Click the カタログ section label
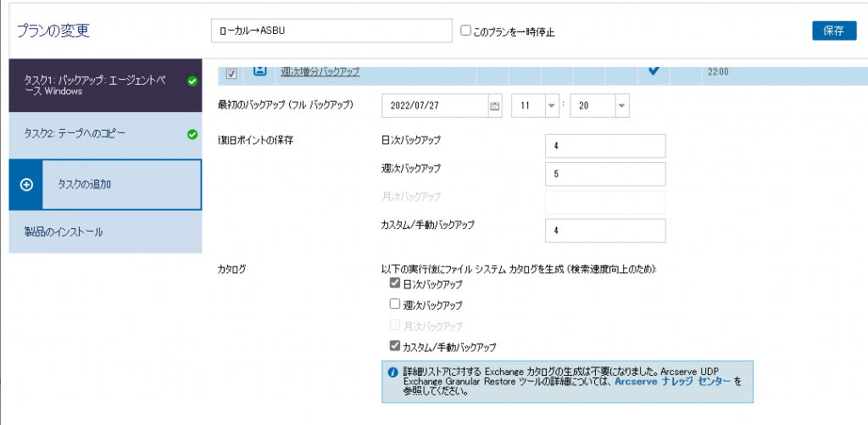This screenshot has height=425, width=868. pyautogui.click(x=231, y=269)
